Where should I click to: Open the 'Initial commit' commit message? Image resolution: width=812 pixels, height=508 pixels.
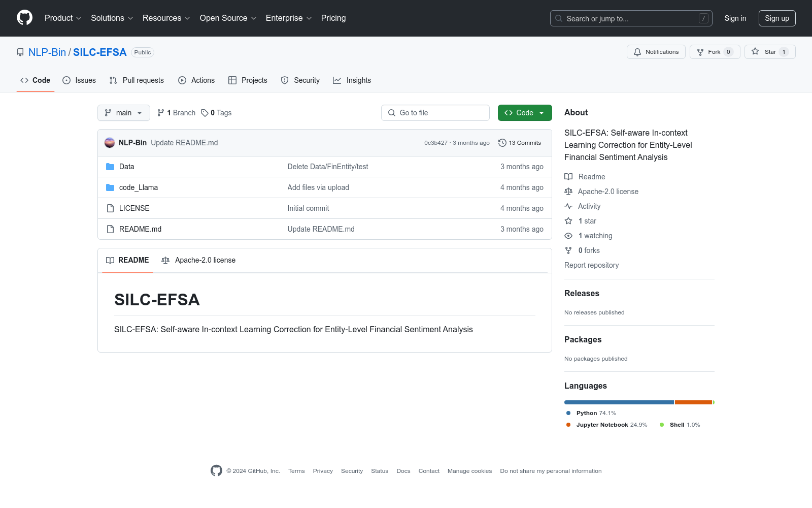click(x=308, y=208)
